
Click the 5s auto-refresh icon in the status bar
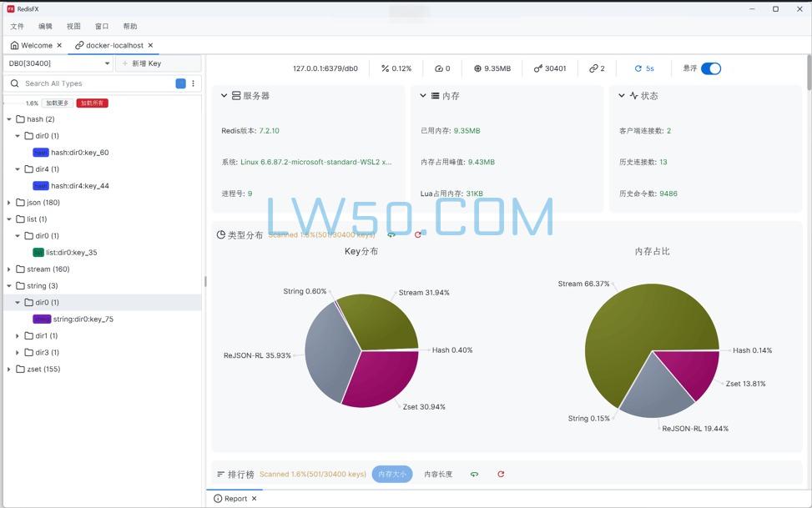click(638, 68)
